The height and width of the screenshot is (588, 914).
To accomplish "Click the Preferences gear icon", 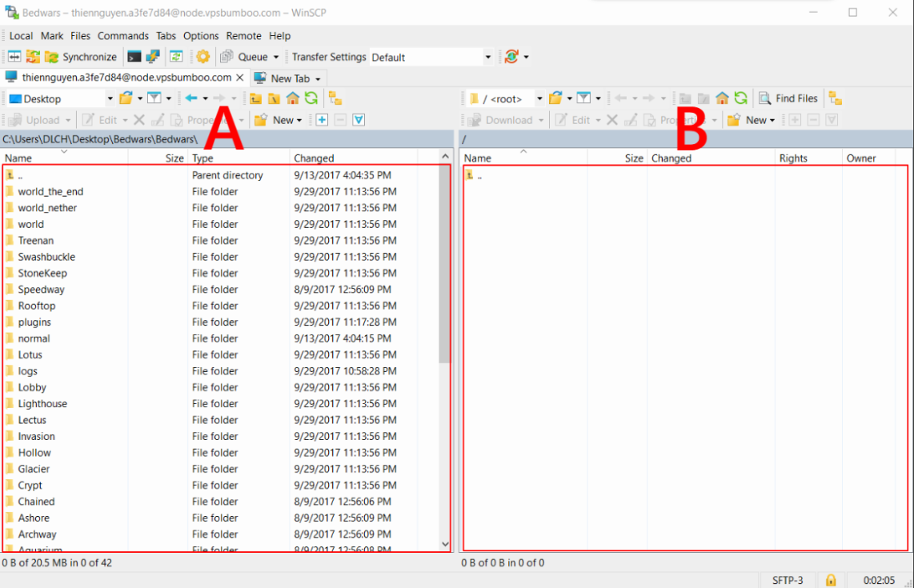I will pos(203,57).
